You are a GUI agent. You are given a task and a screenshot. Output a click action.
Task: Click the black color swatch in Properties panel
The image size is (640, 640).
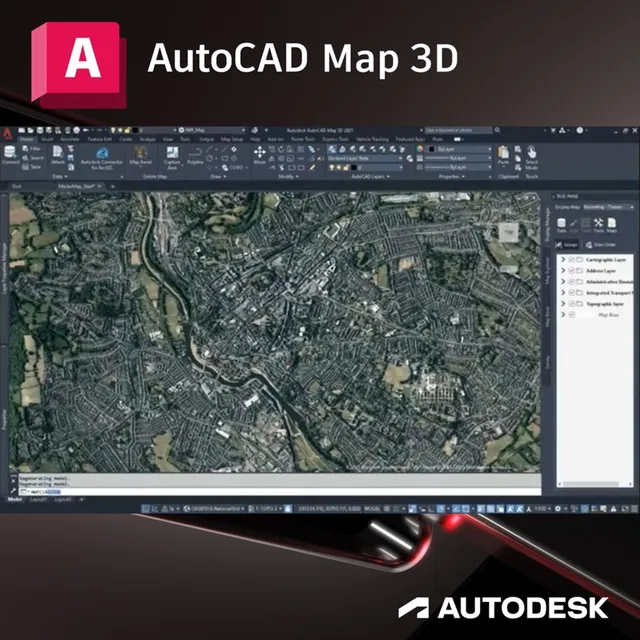(431, 149)
